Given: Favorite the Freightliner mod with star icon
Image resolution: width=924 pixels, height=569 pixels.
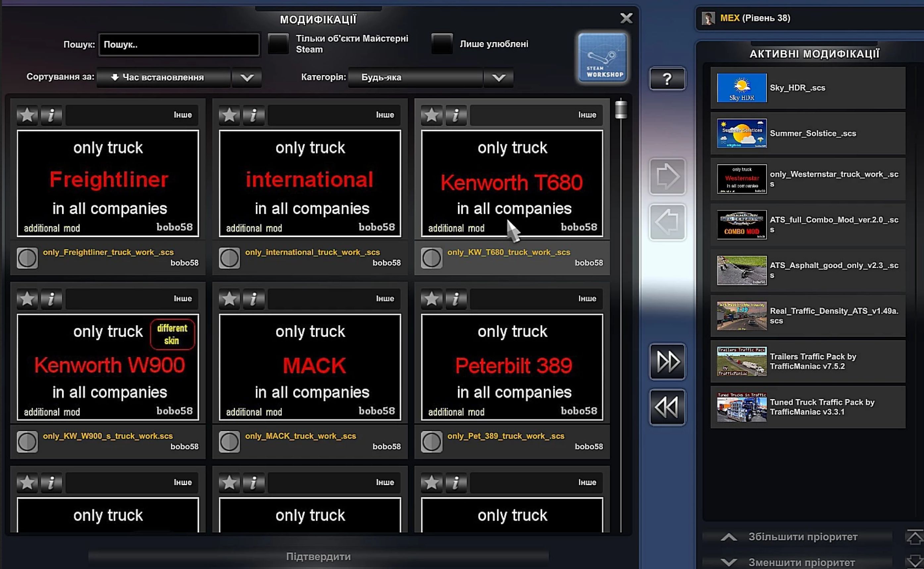Looking at the screenshot, I should click(27, 115).
